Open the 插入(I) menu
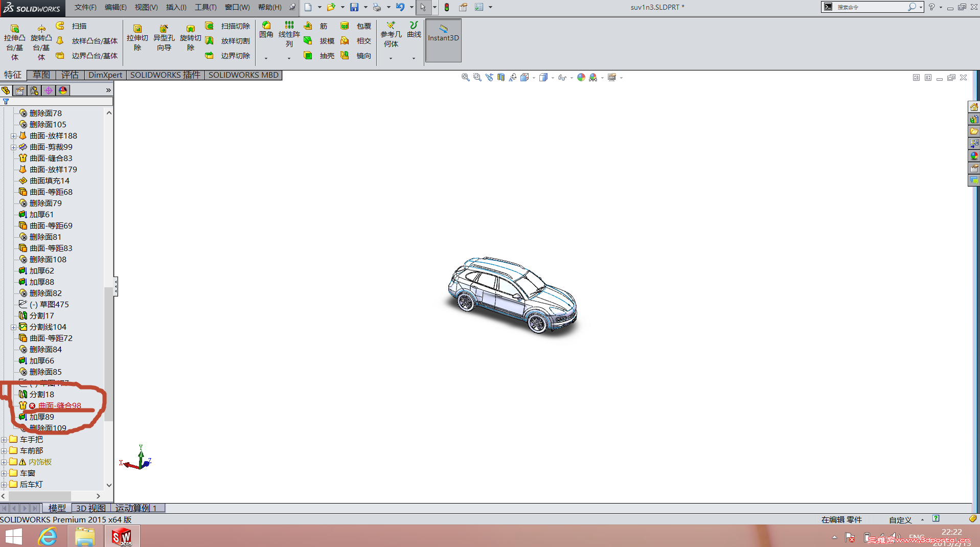 coord(176,7)
